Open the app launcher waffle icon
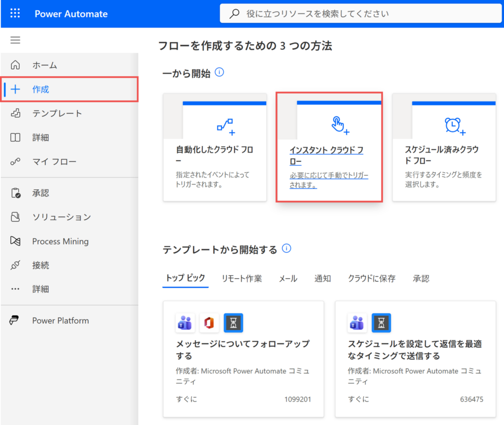Image resolution: width=504 pixels, height=425 pixels. pos(15,14)
